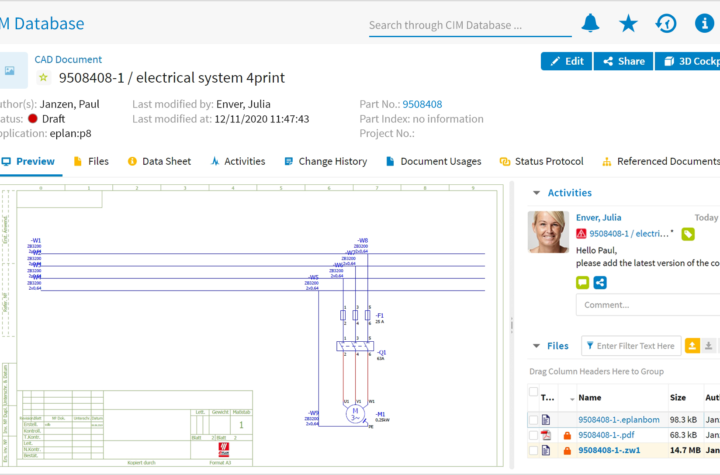
Task: Open 9508408-1 / electri... activity link
Action: 629,234
